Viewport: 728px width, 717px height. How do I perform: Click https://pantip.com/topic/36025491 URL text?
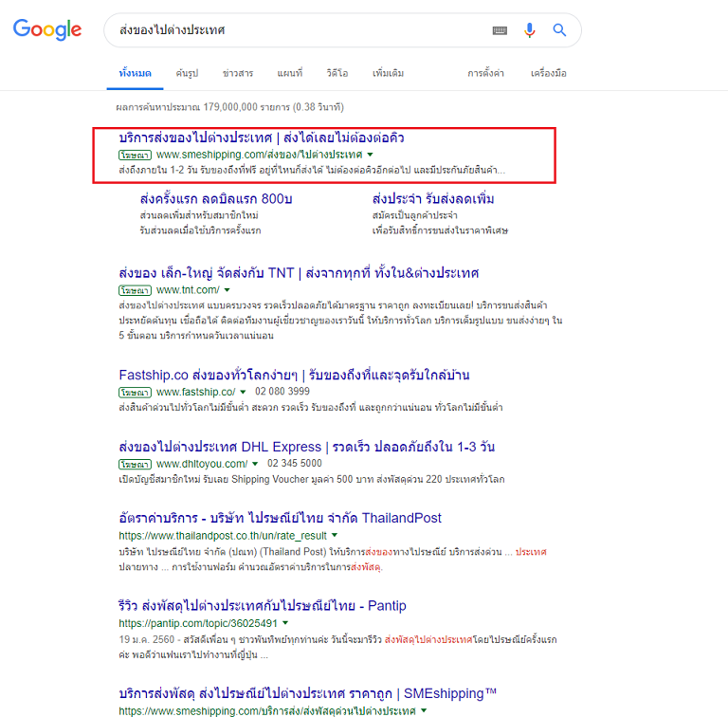[198, 623]
